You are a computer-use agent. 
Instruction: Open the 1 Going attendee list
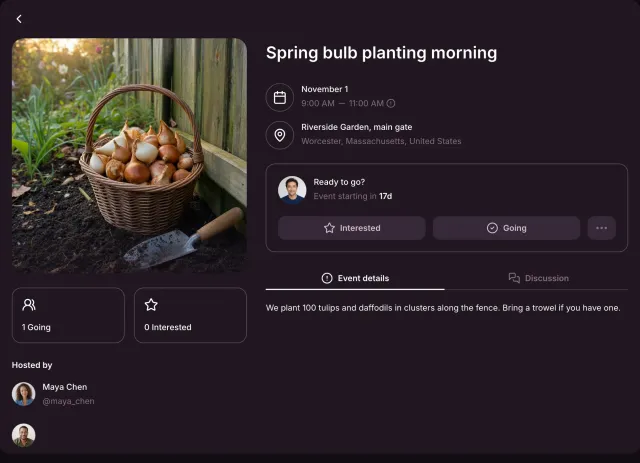tap(68, 315)
